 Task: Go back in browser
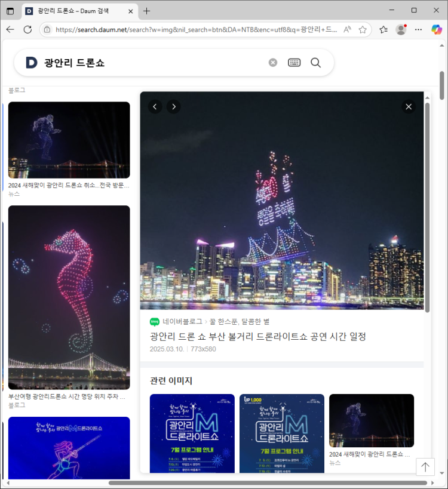(10, 30)
